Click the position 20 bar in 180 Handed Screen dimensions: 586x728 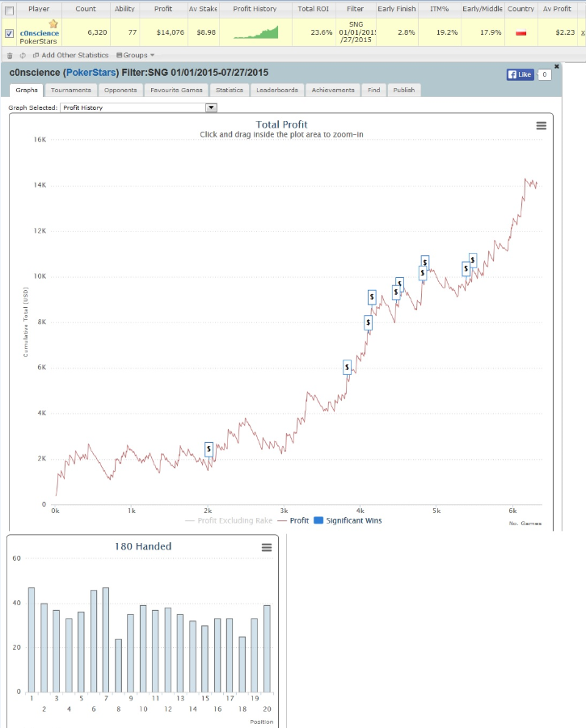click(x=267, y=649)
